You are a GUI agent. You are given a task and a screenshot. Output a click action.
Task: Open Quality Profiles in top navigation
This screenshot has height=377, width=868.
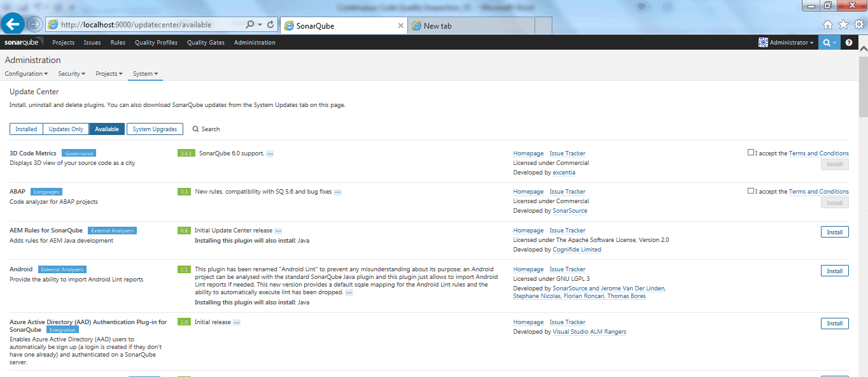[x=156, y=43]
